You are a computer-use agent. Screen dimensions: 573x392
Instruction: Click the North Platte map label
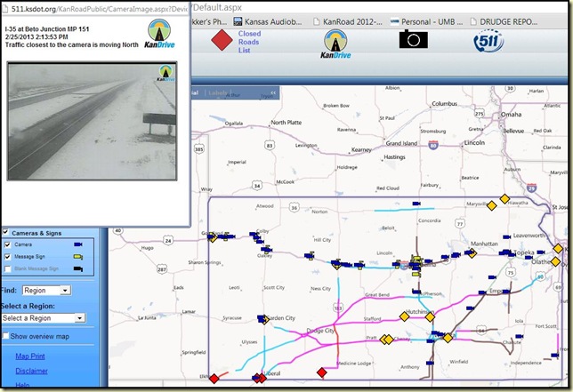(x=286, y=123)
